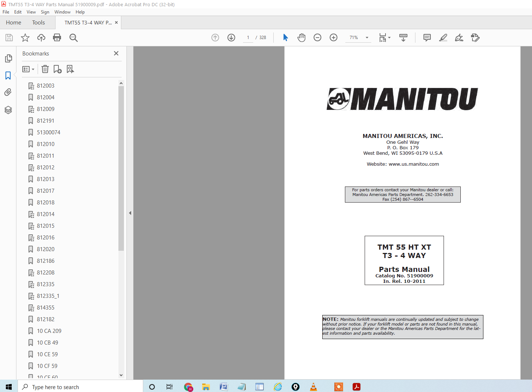This screenshot has width=532, height=392.
Task: Open the Edit menu
Action: [18, 12]
